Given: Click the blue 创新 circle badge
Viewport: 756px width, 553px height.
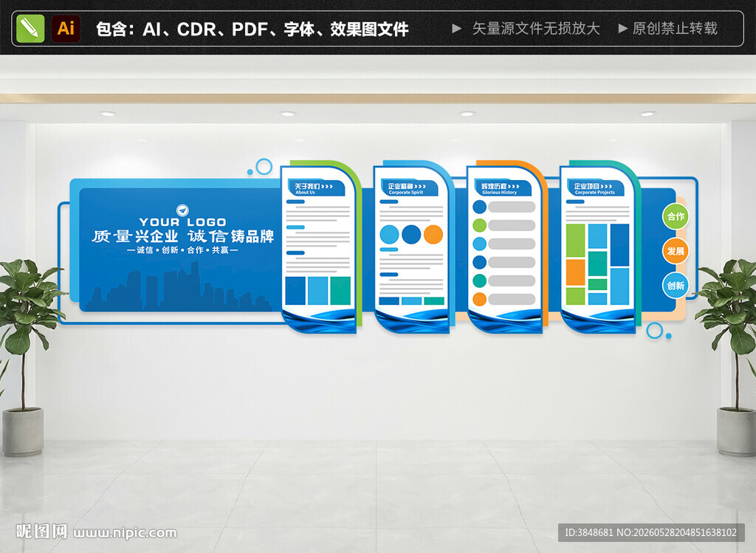Looking at the screenshot, I should click(676, 286).
